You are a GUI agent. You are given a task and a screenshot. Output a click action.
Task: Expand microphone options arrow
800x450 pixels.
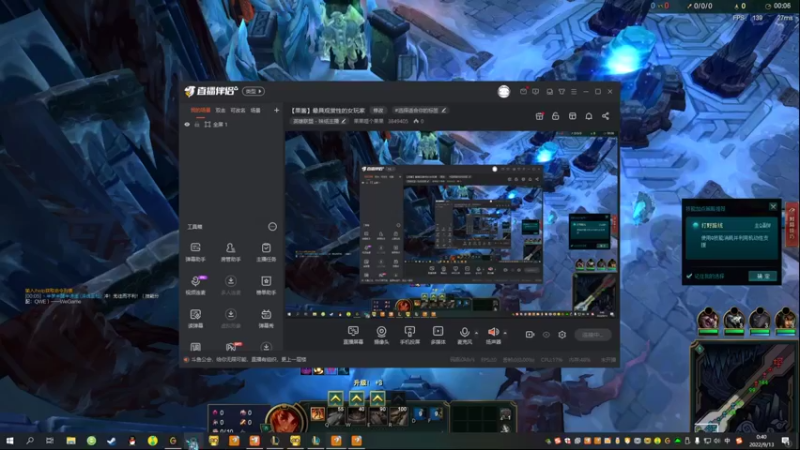[x=477, y=333]
